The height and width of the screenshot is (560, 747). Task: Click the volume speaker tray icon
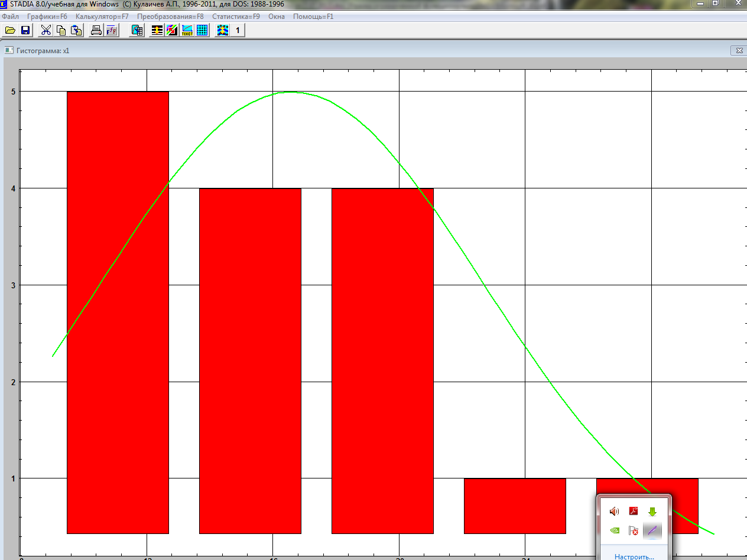tap(615, 512)
